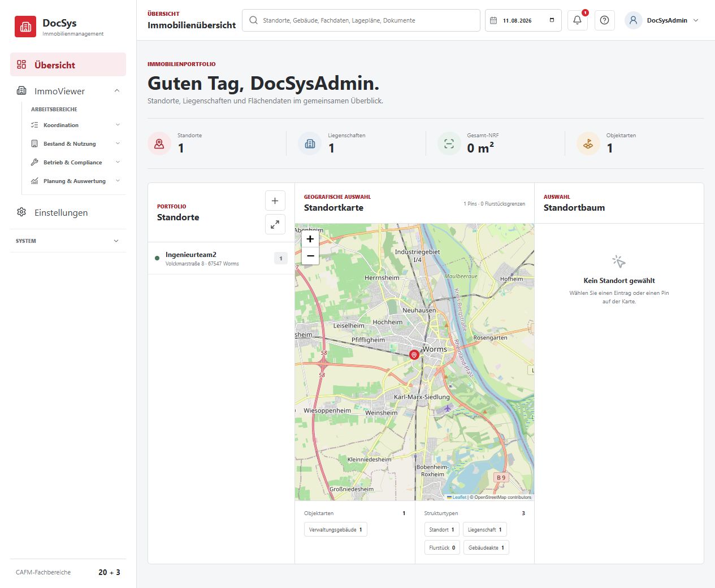Click the Einstellungen gear icon
Screen dimensions: 715x588
(x=21, y=212)
